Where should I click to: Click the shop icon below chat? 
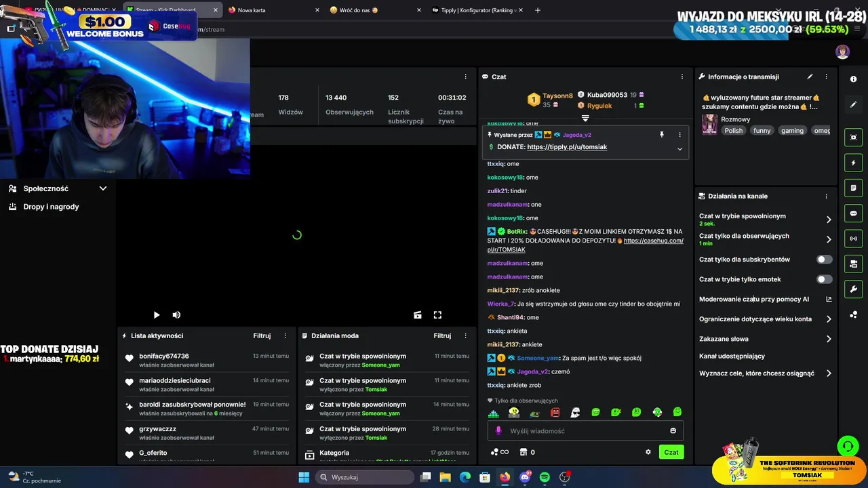click(x=523, y=452)
